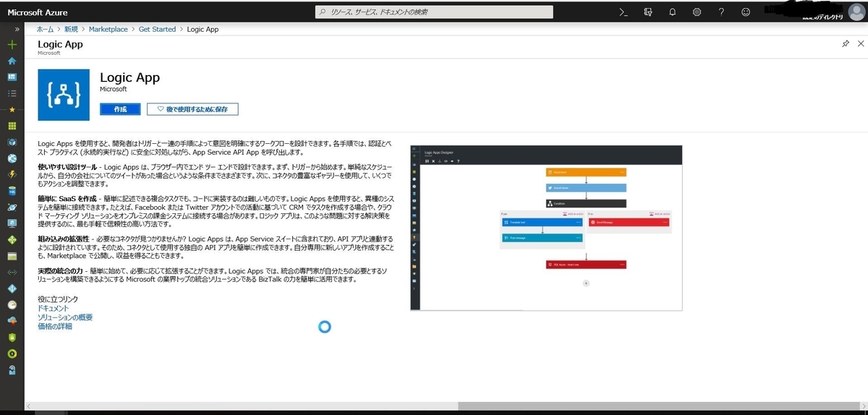
Task: Open All resources green grid icon
Action: [x=12, y=126]
